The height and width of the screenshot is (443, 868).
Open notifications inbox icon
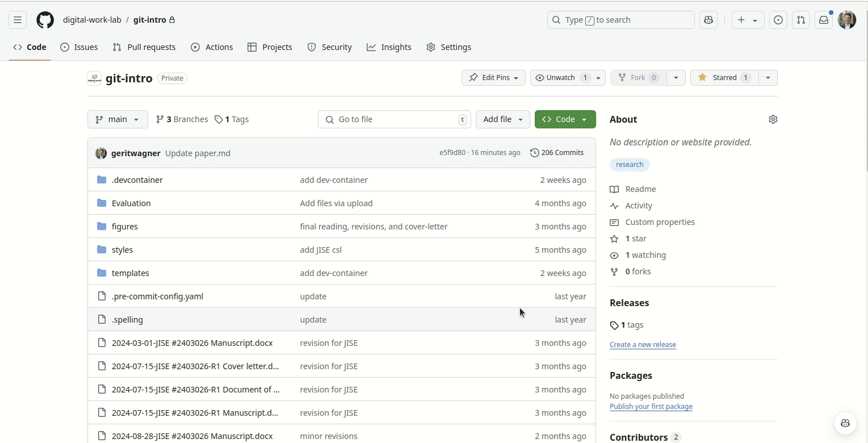click(824, 20)
